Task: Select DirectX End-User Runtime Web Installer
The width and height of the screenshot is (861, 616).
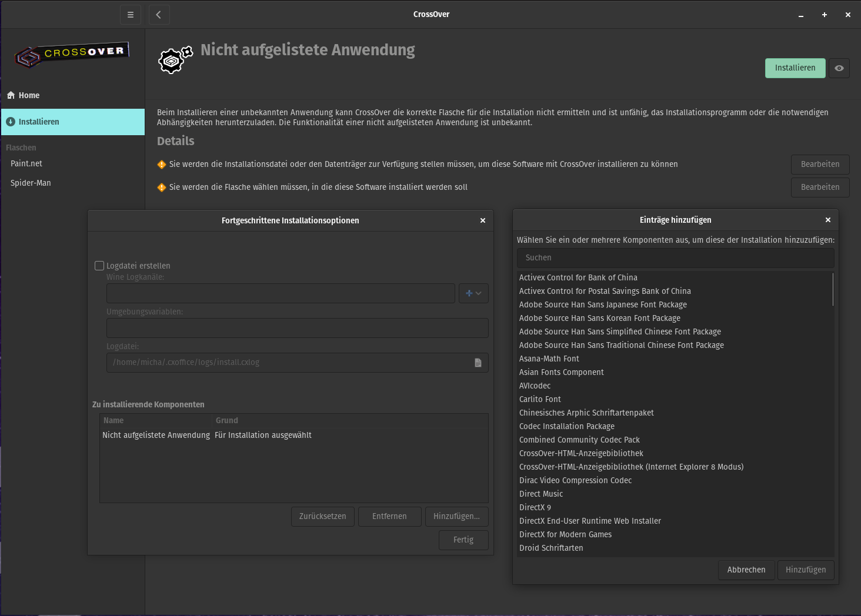Action: [674, 521]
